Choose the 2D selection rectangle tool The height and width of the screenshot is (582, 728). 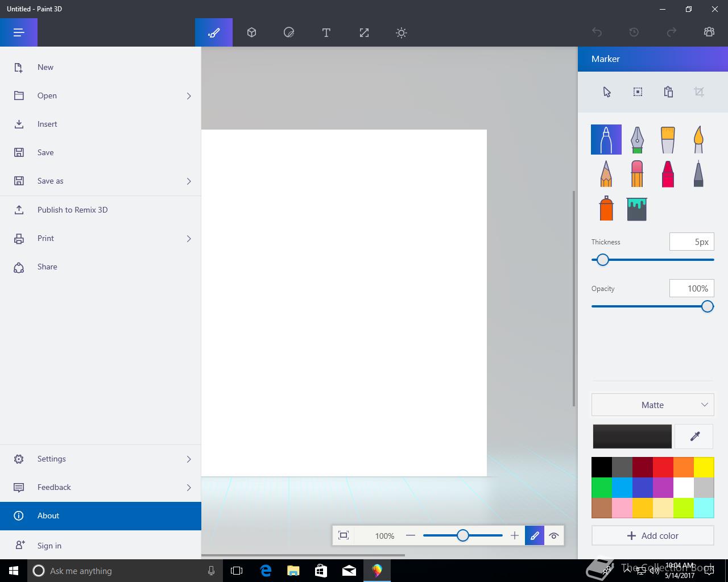[x=638, y=92]
